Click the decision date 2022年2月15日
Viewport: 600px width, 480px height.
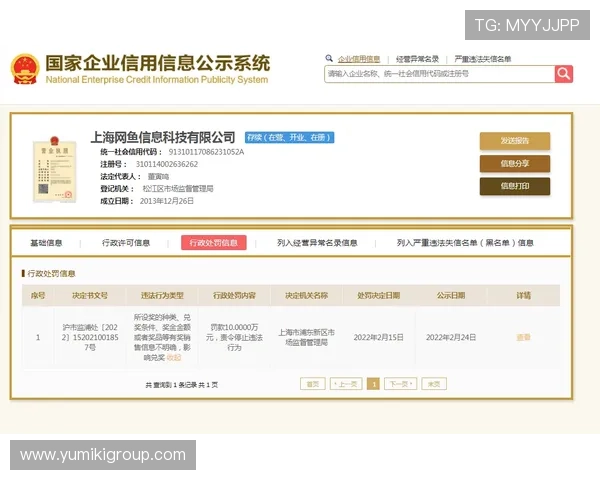point(378,337)
